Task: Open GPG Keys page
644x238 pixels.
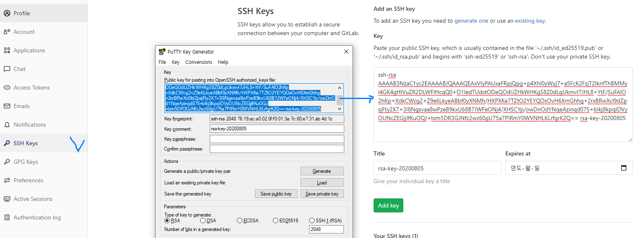Action: tap(44, 162)
